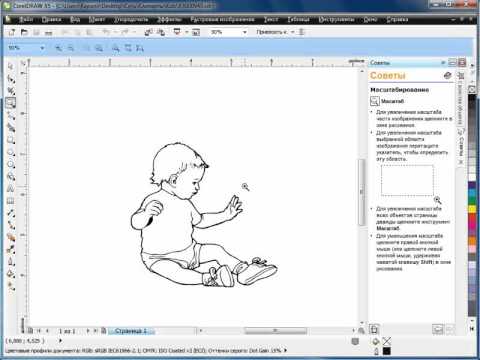
Task: Expand color palette with bottom arrow
Action: coord(472,329)
